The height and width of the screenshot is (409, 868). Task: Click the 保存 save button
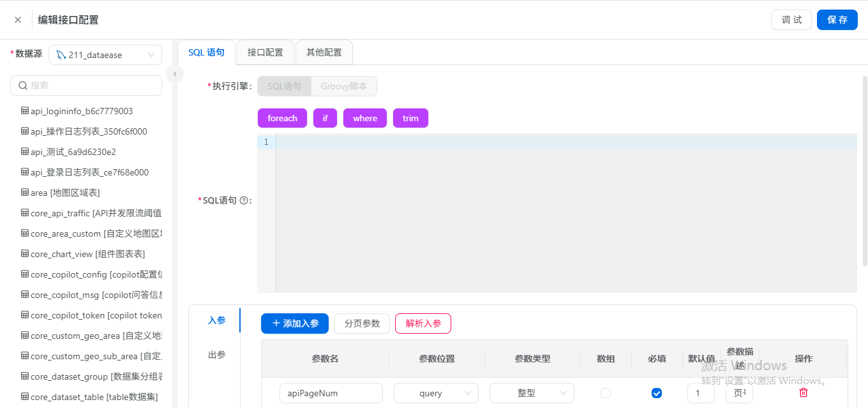(x=837, y=20)
